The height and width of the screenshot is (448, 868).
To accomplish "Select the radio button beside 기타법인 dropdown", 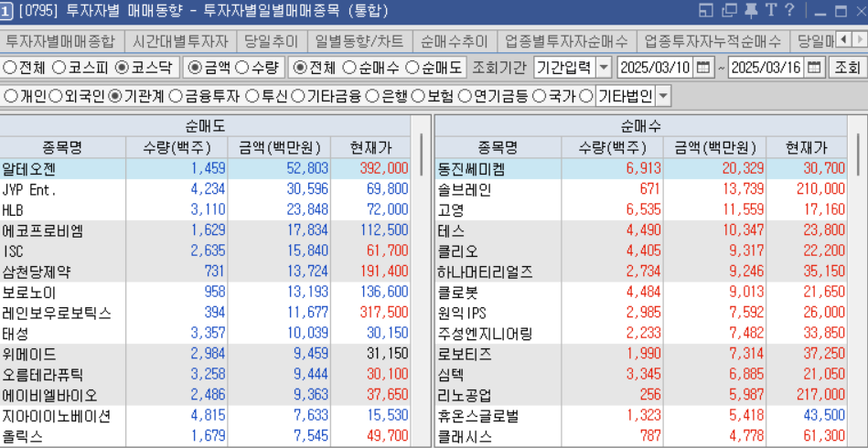I will tap(586, 97).
